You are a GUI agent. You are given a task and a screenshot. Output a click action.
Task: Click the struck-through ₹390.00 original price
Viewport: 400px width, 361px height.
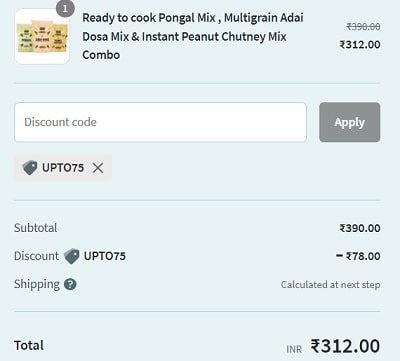point(363,26)
